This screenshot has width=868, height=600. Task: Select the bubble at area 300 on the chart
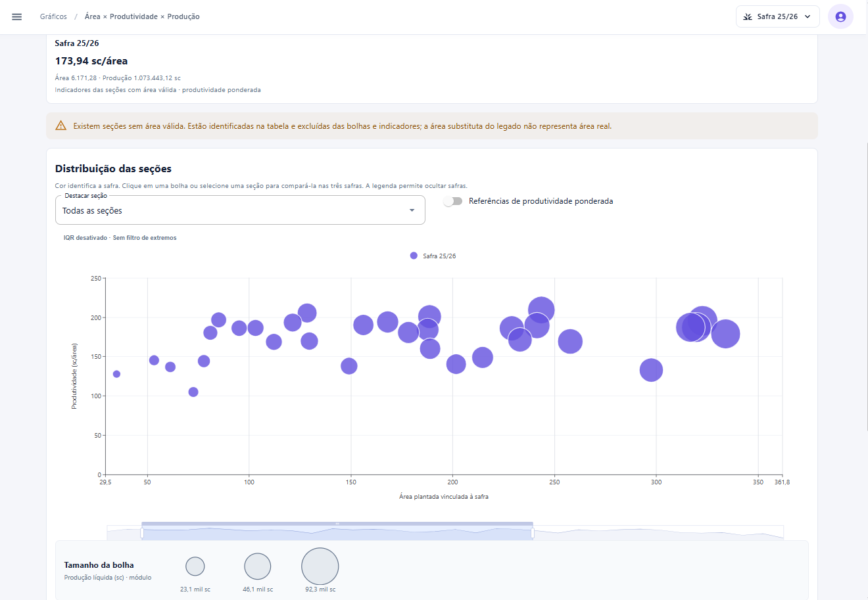651,370
